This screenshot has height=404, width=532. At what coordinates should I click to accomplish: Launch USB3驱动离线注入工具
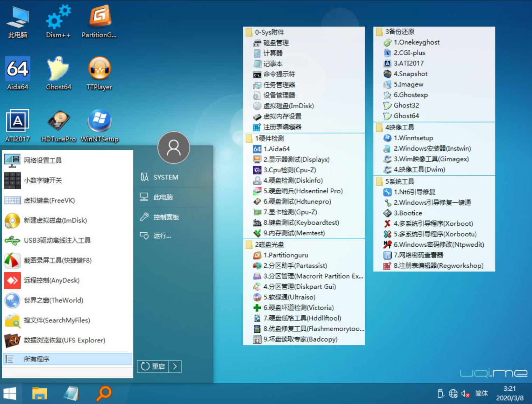click(68, 240)
